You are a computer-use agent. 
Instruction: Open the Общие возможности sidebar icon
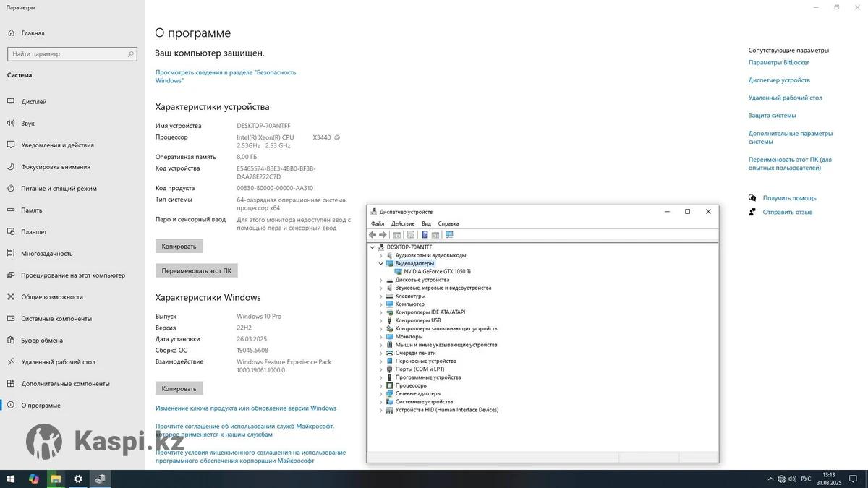pos(11,297)
